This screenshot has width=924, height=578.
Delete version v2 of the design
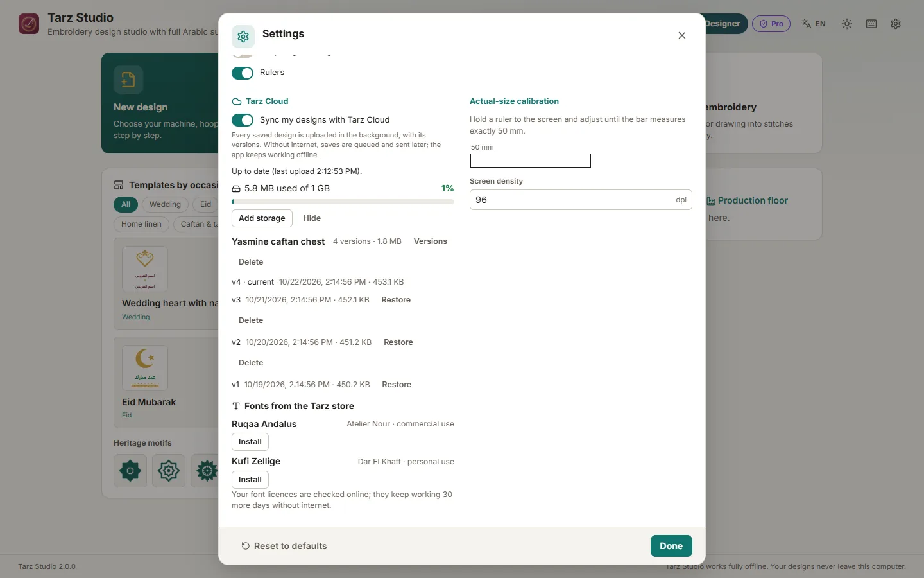coord(251,363)
